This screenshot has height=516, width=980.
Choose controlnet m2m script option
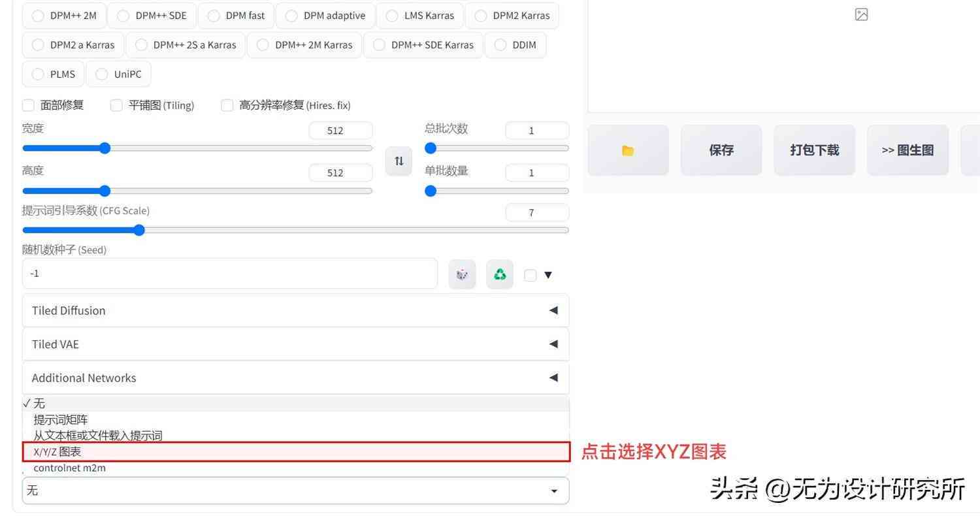click(295, 468)
